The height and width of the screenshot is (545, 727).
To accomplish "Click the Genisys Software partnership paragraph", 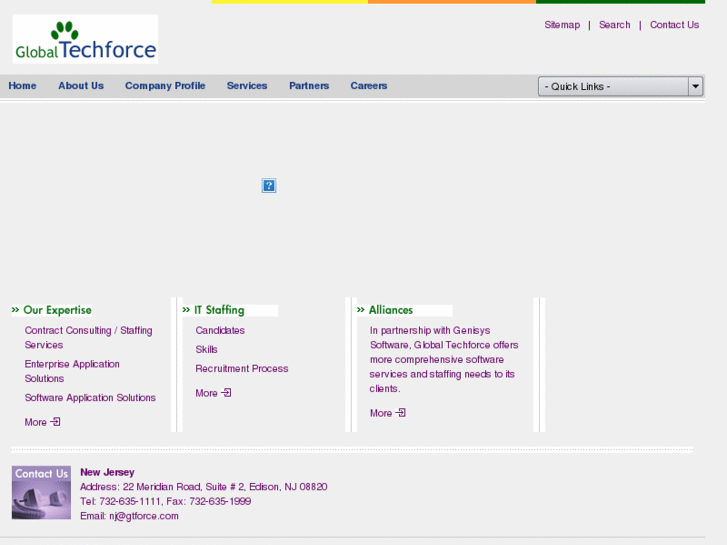I will pyautogui.click(x=444, y=359).
